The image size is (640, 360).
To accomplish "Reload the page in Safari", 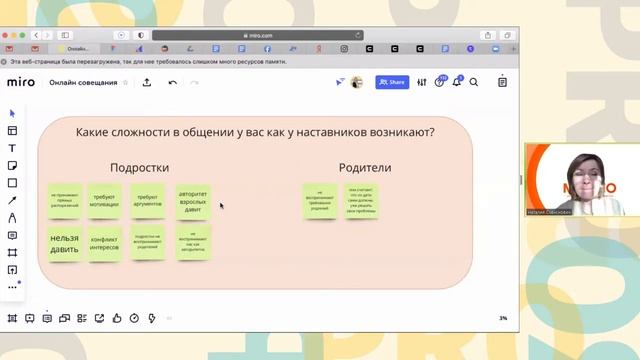I will point(358,36).
